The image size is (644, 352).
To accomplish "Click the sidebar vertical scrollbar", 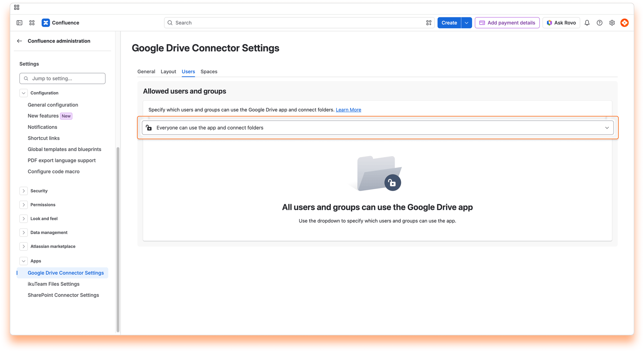I will pos(118,240).
